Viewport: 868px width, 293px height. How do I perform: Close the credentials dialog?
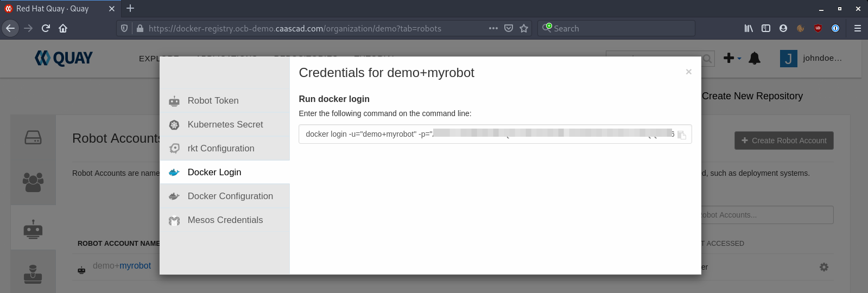pos(688,72)
